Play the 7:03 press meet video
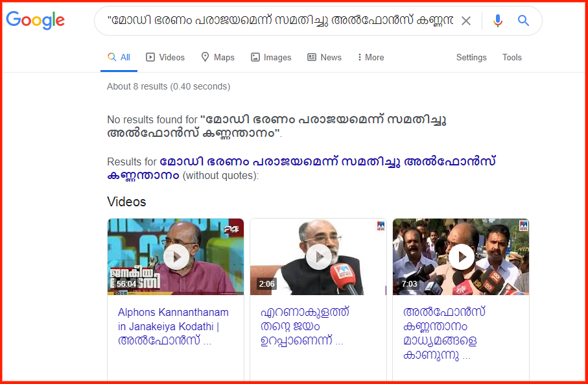 (x=461, y=257)
